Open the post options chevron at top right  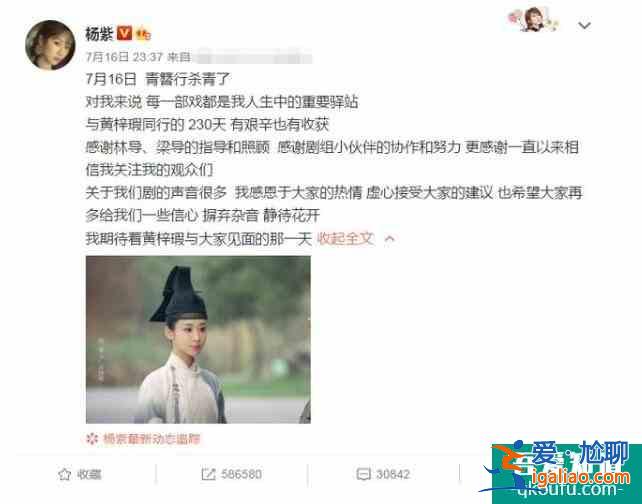coord(584,26)
